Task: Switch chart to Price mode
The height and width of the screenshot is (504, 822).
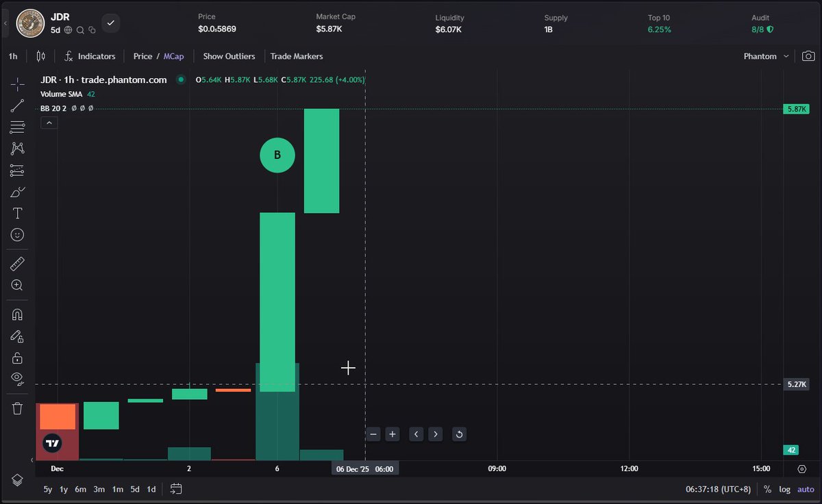Action: (142, 56)
